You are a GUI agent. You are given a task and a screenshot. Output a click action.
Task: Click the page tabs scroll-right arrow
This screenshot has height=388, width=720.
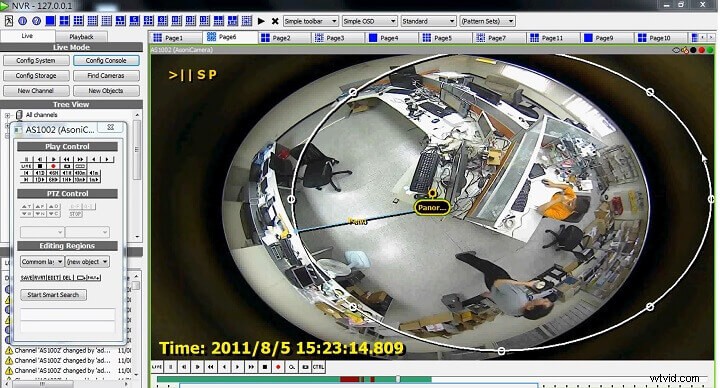pyautogui.click(x=711, y=38)
